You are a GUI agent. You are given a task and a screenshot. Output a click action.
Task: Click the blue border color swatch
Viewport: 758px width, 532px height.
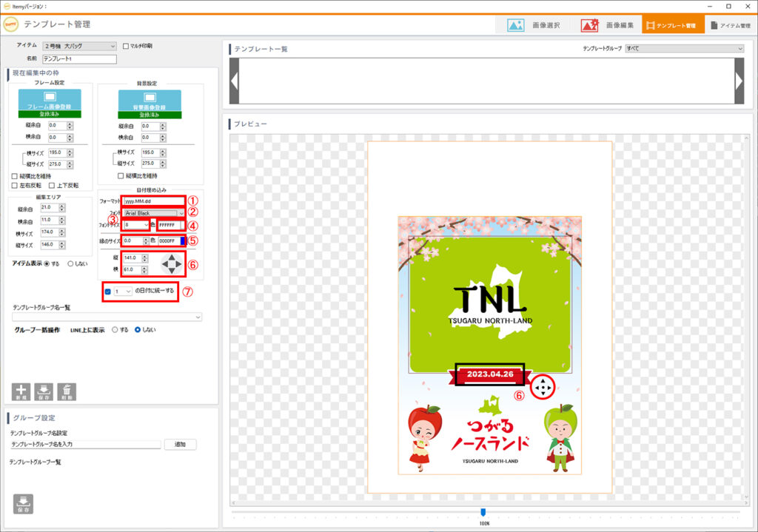pyautogui.click(x=181, y=240)
